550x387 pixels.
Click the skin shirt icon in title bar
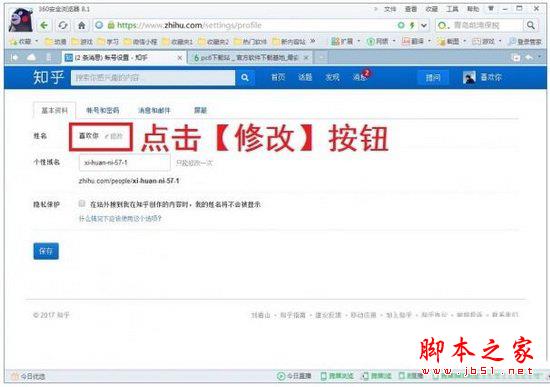491,9
